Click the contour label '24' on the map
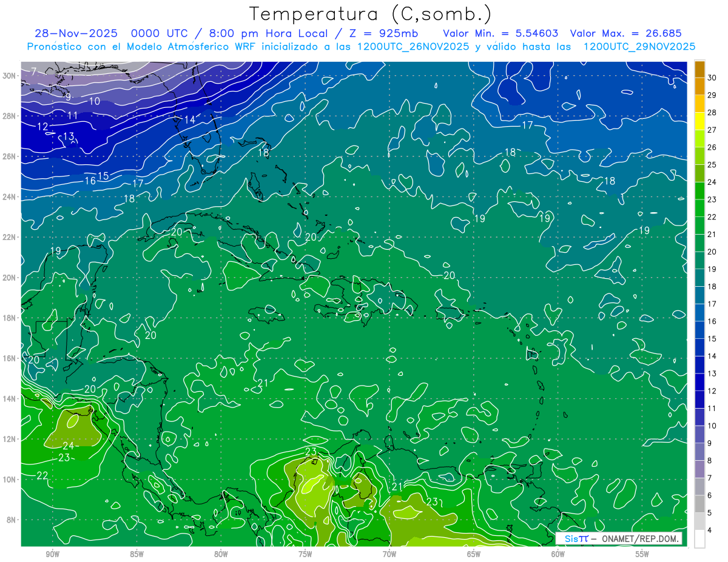The width and height of the screenshot is (728, 562). tap(68, 446)
